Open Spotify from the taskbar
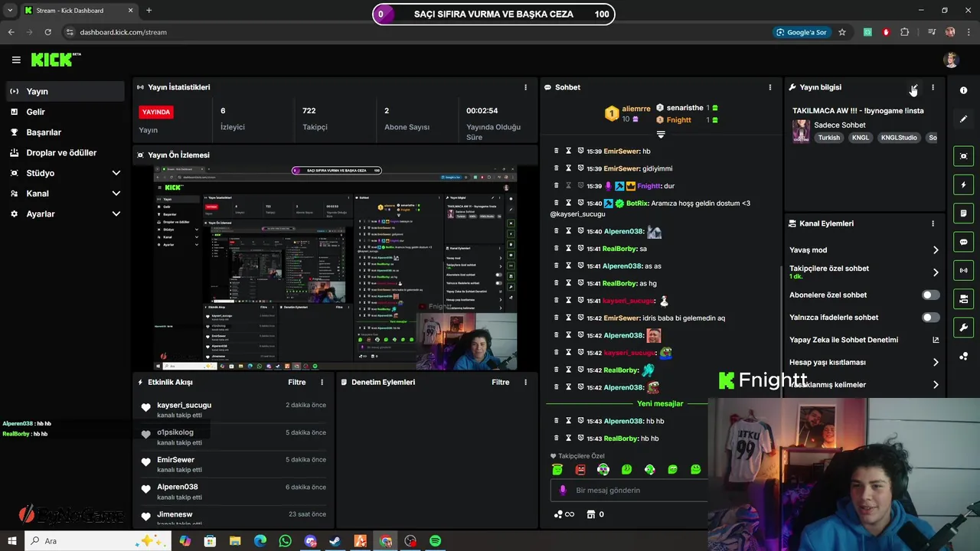Screen dimensions: 980x551 [436, 541]
